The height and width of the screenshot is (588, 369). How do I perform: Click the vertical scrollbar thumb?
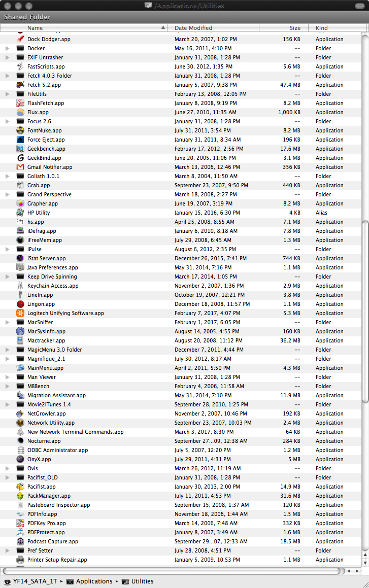click(x=365, y=312)
